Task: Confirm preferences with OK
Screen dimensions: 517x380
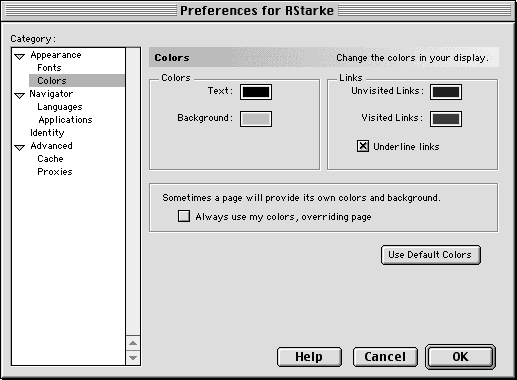Action: [x=460, y=357]
